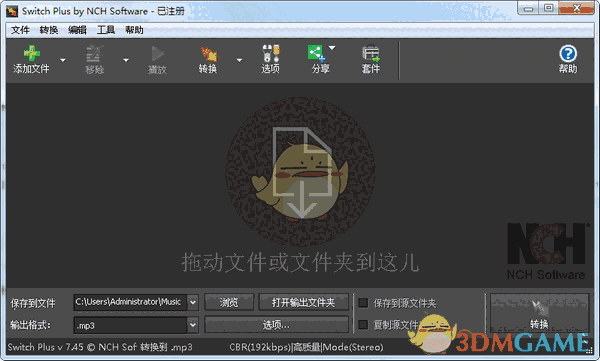The height and width of the screenshot is (361, 600).
Task: Open the File (文件) menu
Action: (20, 30)
